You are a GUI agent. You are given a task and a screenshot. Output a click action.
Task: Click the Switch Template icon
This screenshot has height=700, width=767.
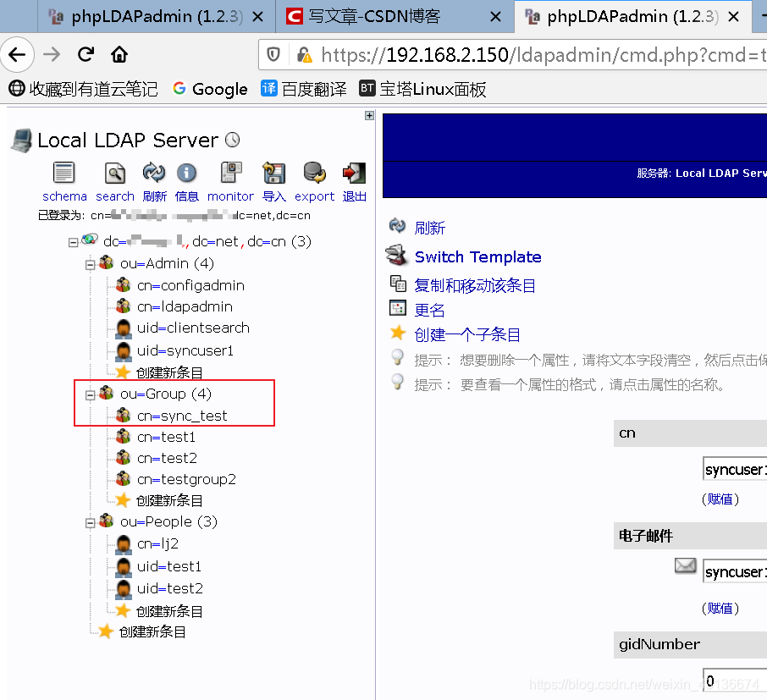(x=395, y=256)
